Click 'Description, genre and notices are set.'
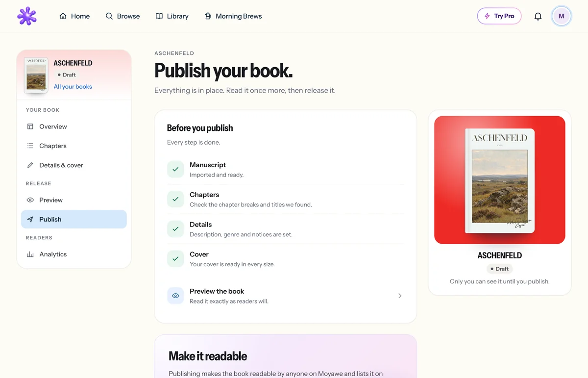This screenshot has height=378, width=588. (x=241, y=234)
